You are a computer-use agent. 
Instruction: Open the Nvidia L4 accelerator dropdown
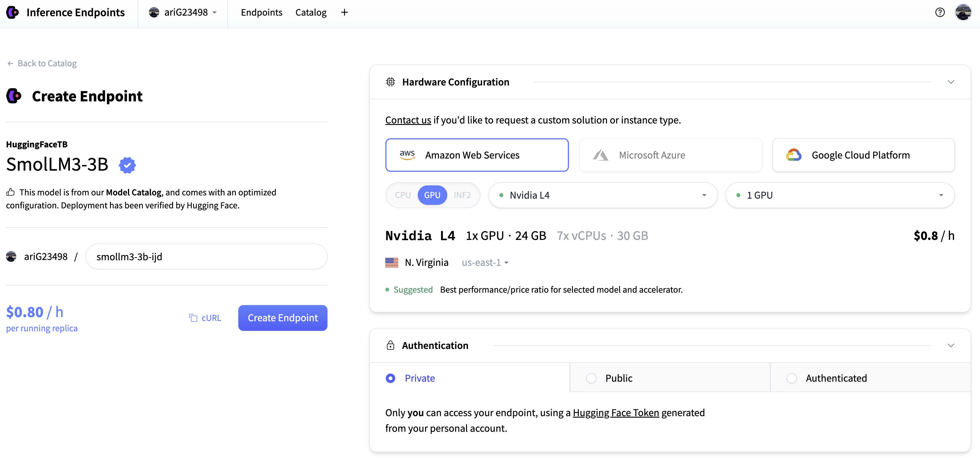click(603, 195)
